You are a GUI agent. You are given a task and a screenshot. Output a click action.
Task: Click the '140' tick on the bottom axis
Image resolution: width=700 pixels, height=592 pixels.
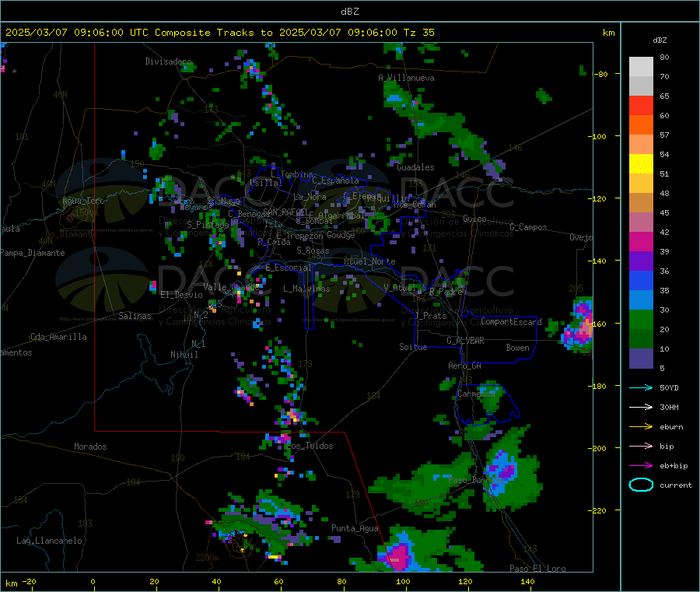[x=527, y=581]
